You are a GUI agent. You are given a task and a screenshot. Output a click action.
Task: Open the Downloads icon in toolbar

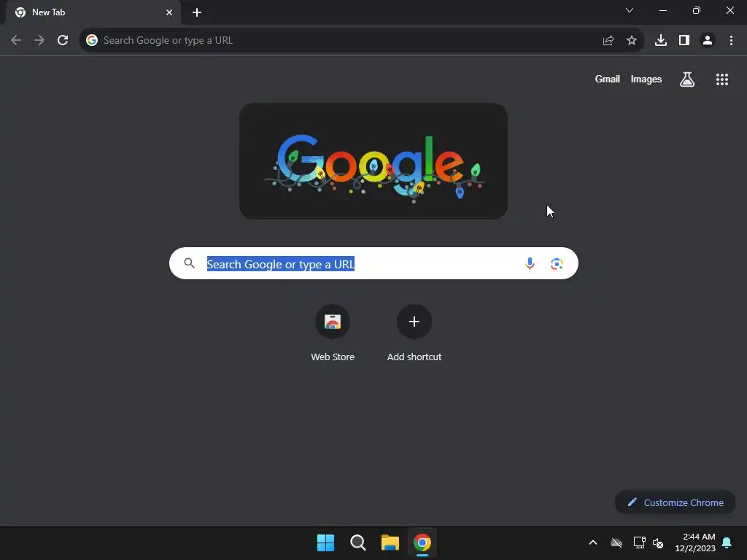coord(661,41)
